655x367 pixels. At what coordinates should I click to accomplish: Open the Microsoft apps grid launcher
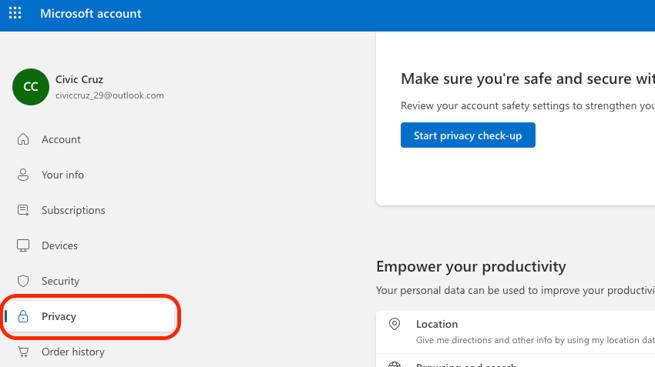click(x=15, y=13)
